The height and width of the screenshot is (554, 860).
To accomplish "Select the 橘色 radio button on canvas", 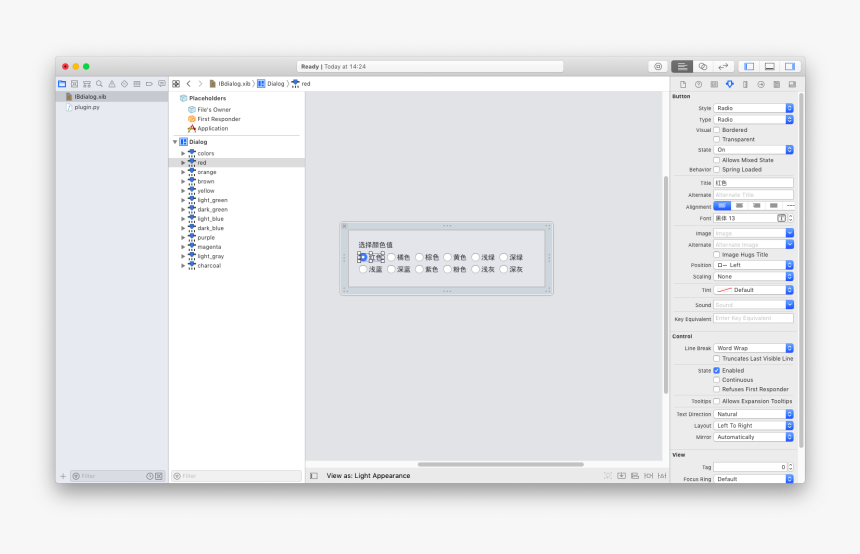I will coord(392,257).
